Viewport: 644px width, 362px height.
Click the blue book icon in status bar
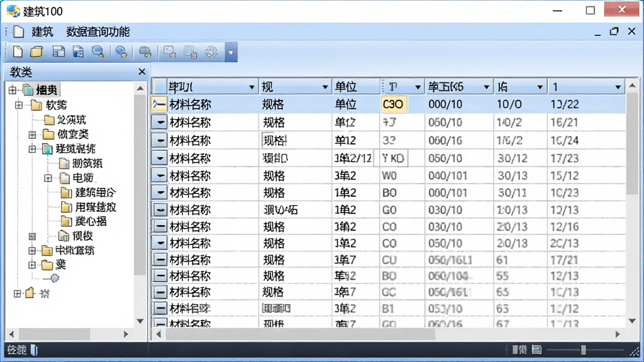34,350
